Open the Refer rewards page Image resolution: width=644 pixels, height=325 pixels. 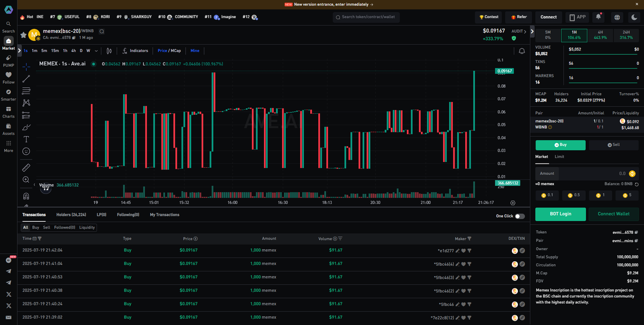coord(518,17)
